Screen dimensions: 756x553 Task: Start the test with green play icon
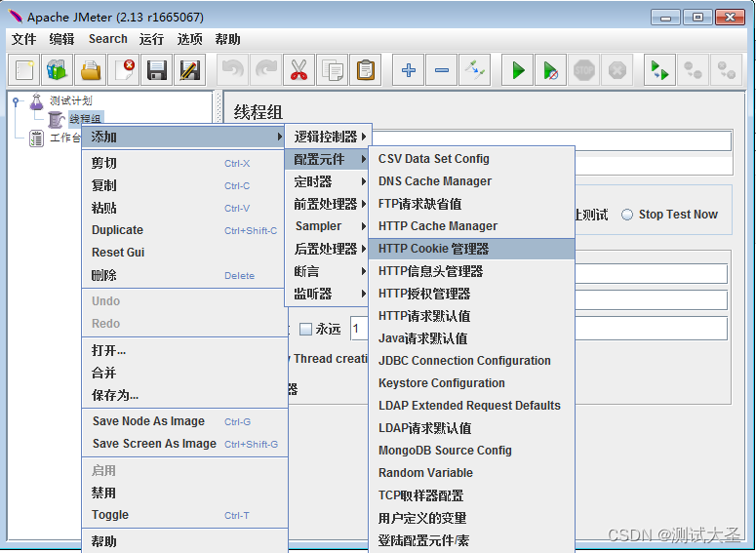click(518, 70)
